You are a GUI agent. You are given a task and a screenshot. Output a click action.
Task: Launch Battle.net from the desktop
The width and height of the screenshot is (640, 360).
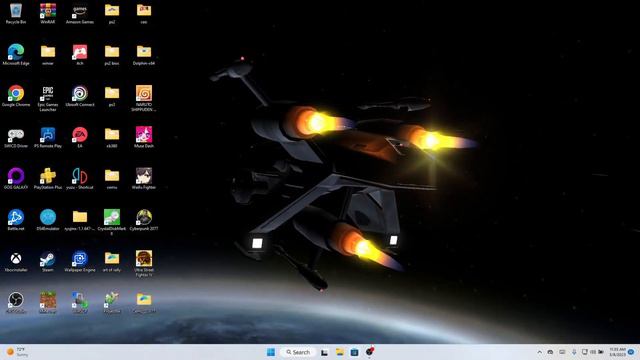coord(16,220)
